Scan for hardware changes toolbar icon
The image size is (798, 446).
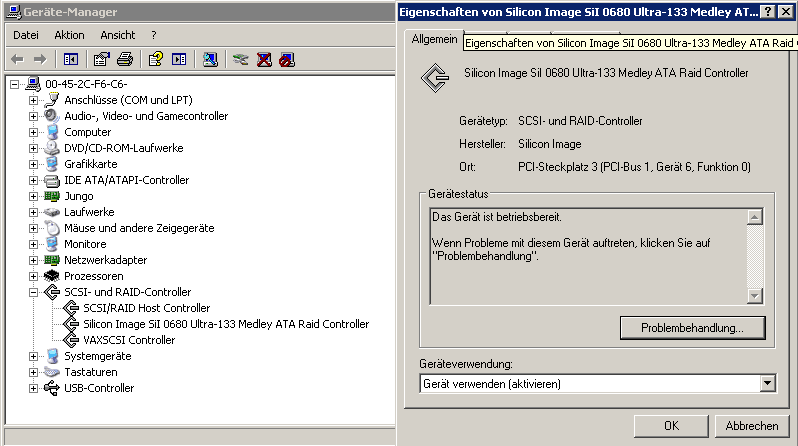pyautogui.click(x=210, y=60)
